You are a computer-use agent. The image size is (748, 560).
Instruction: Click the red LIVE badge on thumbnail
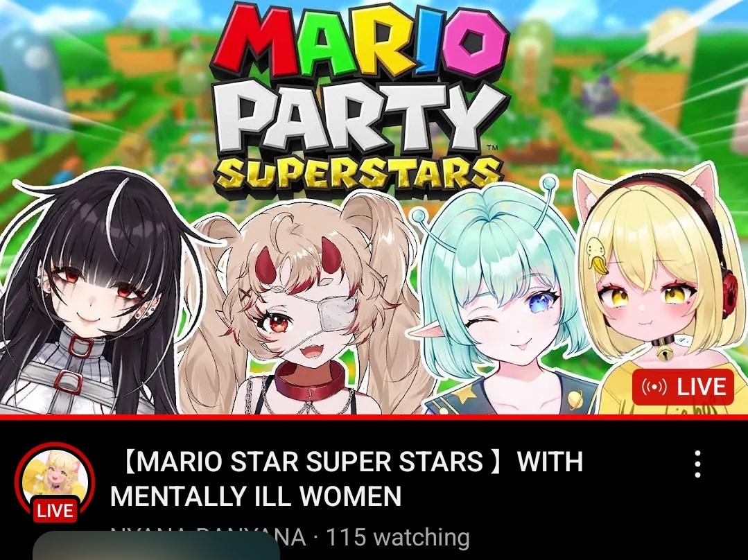(x=683, y=387)
